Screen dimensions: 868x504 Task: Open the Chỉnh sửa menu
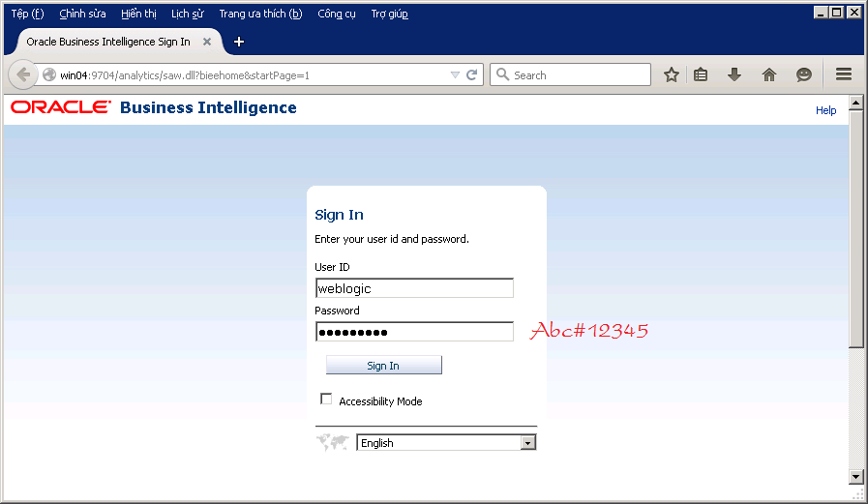click(82, 14)
